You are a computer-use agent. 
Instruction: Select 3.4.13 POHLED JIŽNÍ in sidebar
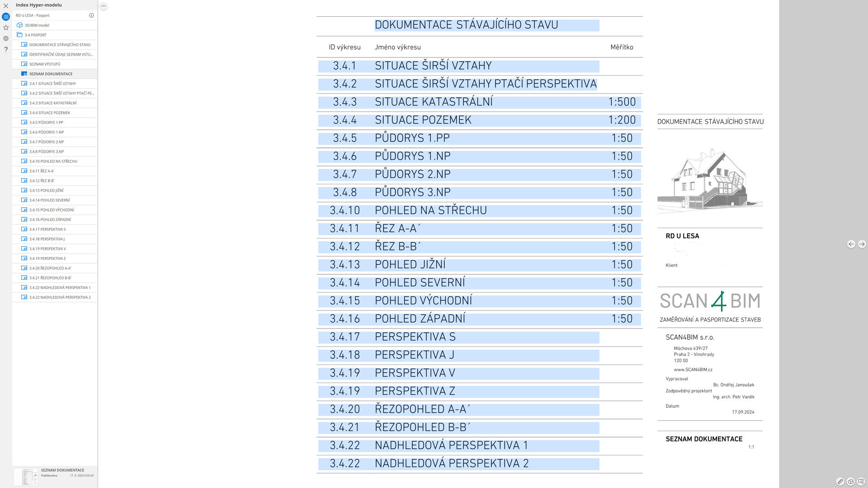46,190
